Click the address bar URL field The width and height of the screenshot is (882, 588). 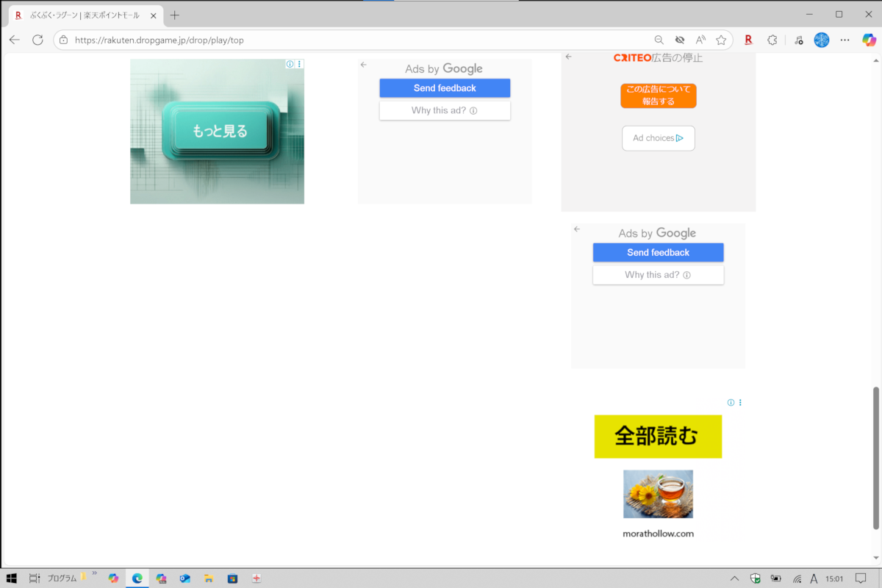[x=353, y=40]
